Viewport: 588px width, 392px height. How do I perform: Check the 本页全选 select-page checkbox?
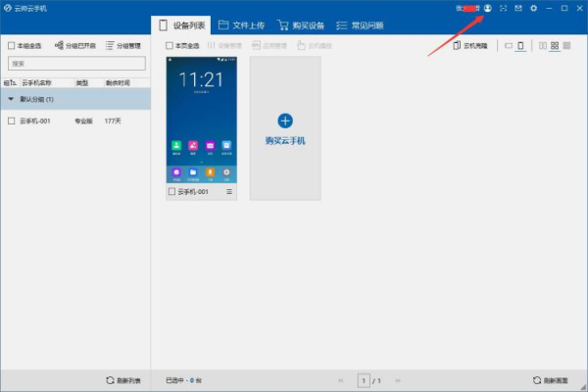[x=170, y=46]
